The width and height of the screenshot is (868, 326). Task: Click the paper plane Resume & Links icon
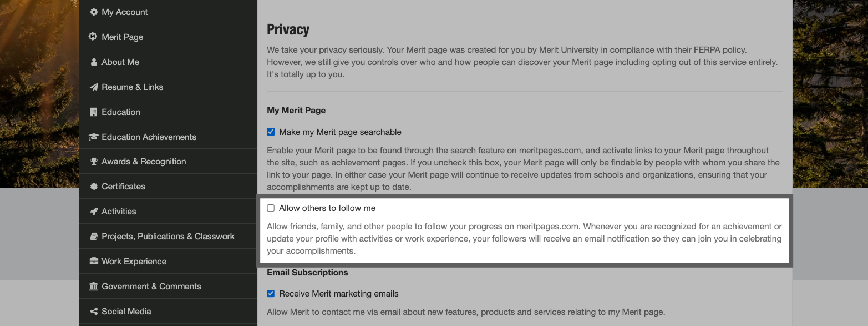(x=93, y=87)
